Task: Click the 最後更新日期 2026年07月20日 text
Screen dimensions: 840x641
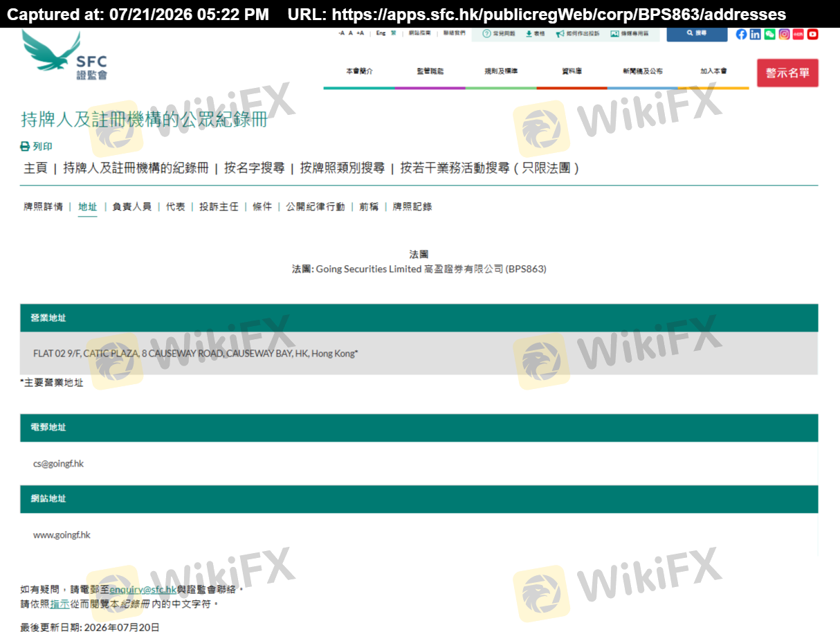Action: (90, 627)
